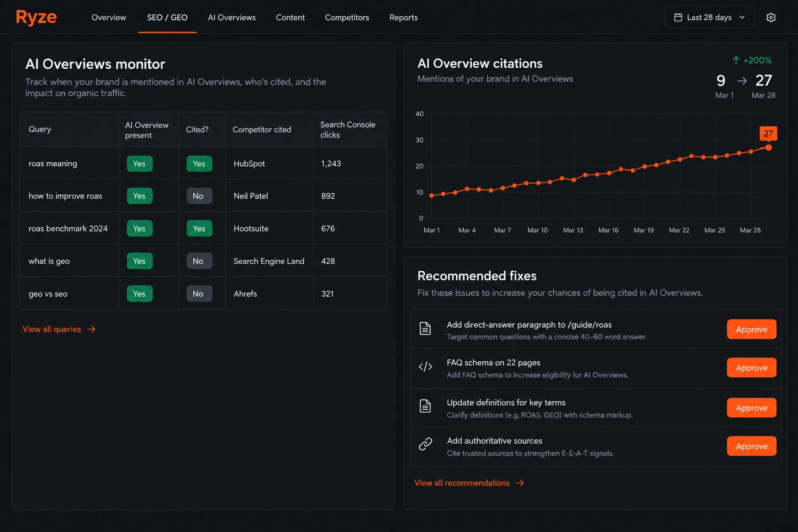Approve Update definitions for key terms
This screenshot has height=532, width=798.
[x=751, y=408]
